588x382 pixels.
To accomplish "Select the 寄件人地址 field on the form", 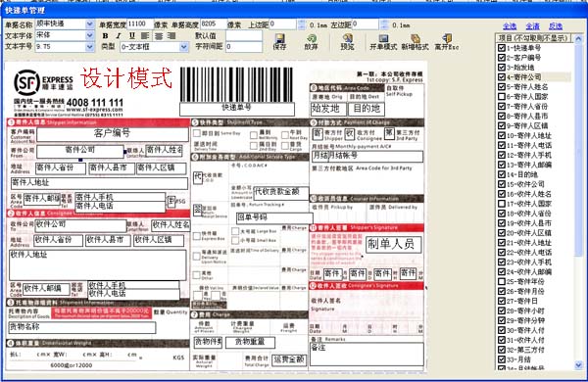I will click(99, 183).
